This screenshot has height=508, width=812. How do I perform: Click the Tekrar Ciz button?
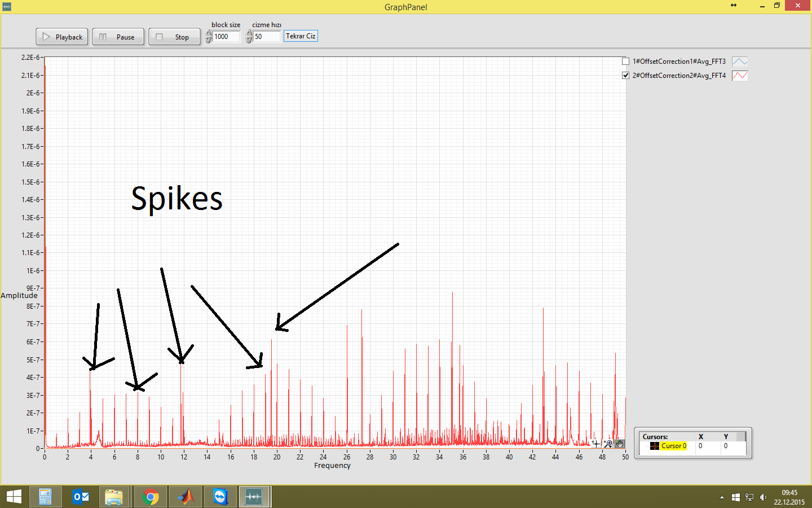pyautogui.click(x=301, y=36)
